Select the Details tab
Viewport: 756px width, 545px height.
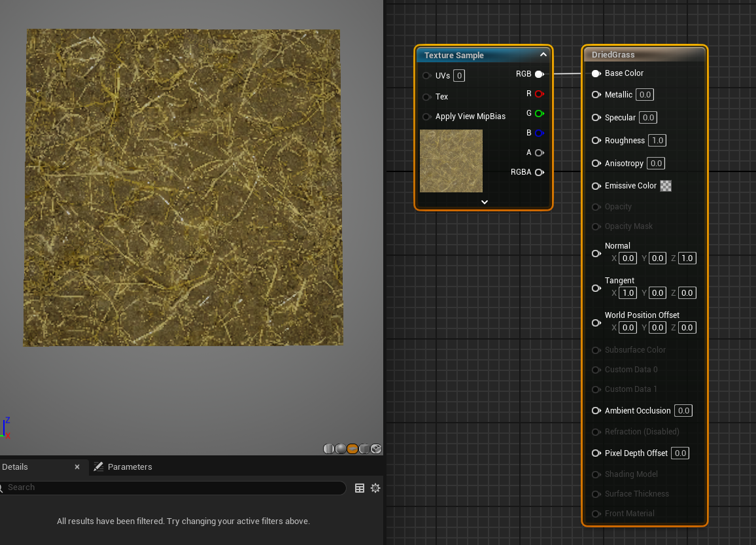[16, 467]
